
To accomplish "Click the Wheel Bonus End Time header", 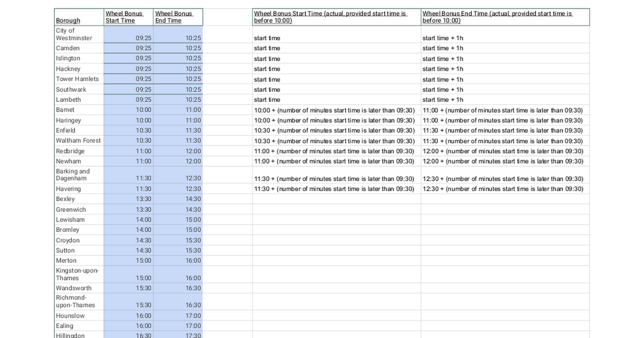I will pos(178,17).
